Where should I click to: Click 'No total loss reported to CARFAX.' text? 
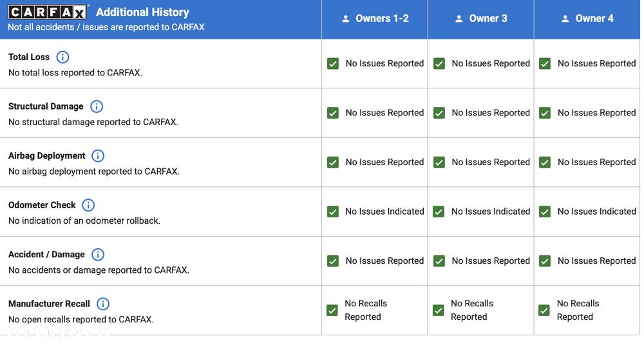tap(75, 73)
